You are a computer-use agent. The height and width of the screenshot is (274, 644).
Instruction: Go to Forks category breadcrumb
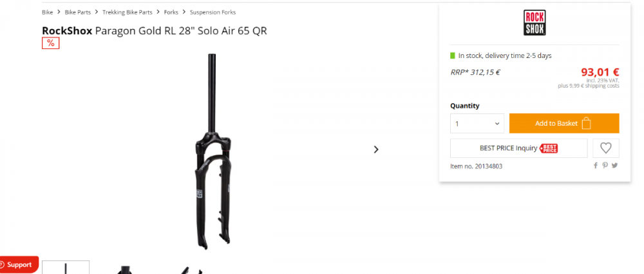[x=171, y=12]
